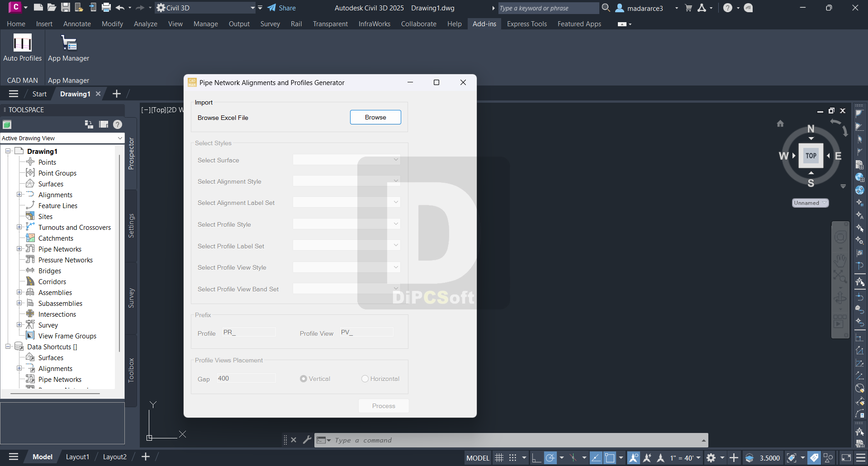This screenshot has height=466, width=868.
Task: Open the Select Alignment Style dropdown
Action: [x=346, y=181]
